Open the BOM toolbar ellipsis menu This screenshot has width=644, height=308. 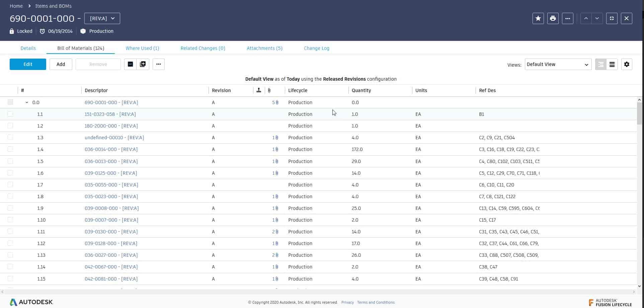pyautogui.click(x=158, y=64)
